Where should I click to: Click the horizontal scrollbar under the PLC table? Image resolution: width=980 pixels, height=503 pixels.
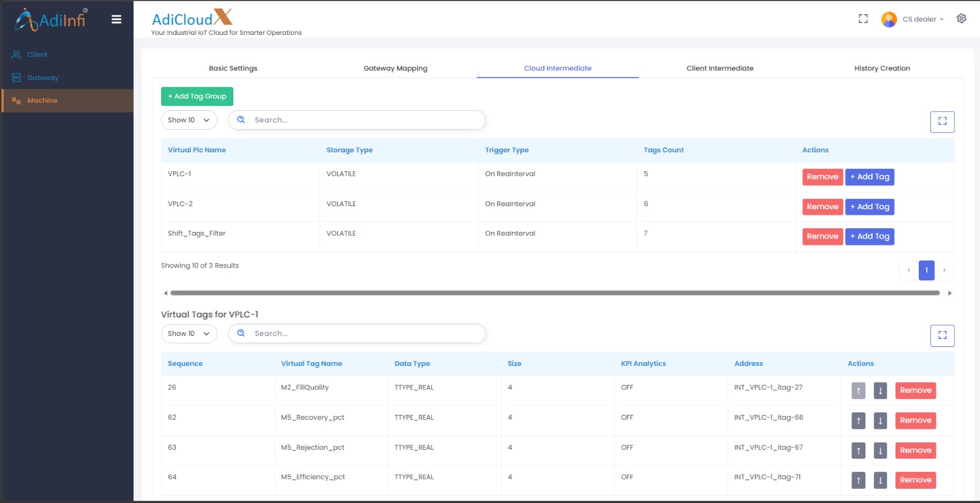click(554, 293)
